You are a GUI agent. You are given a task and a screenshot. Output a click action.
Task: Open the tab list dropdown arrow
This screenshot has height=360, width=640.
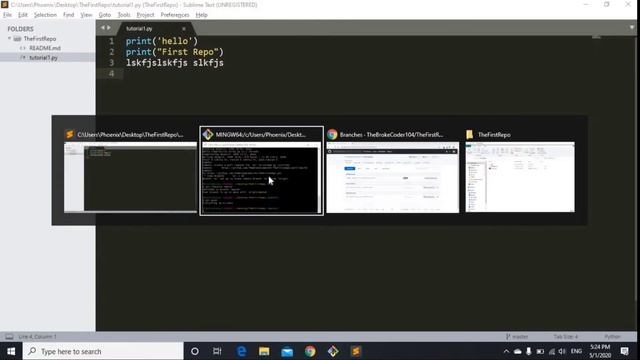[x=631, y=27]
